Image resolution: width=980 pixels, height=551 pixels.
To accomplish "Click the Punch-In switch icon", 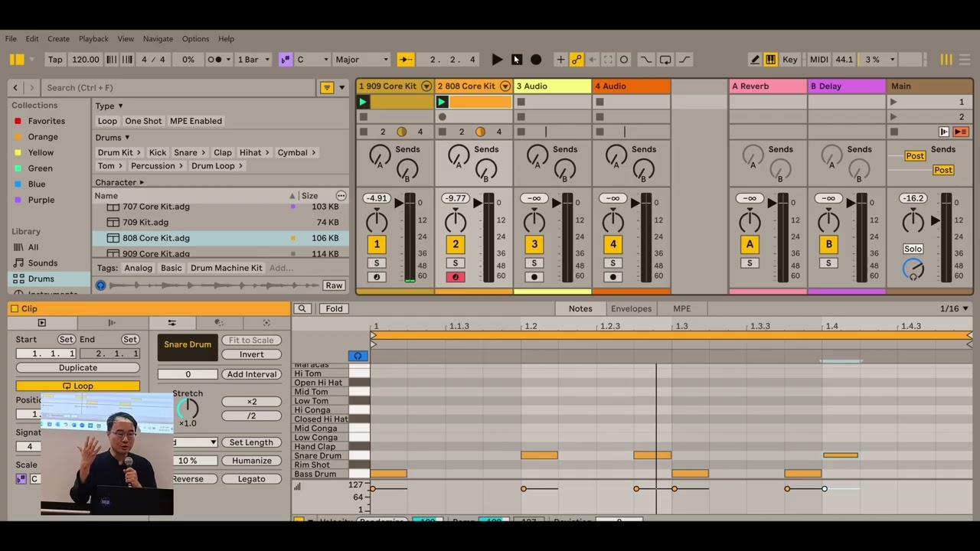I will (x=646, y=60).
